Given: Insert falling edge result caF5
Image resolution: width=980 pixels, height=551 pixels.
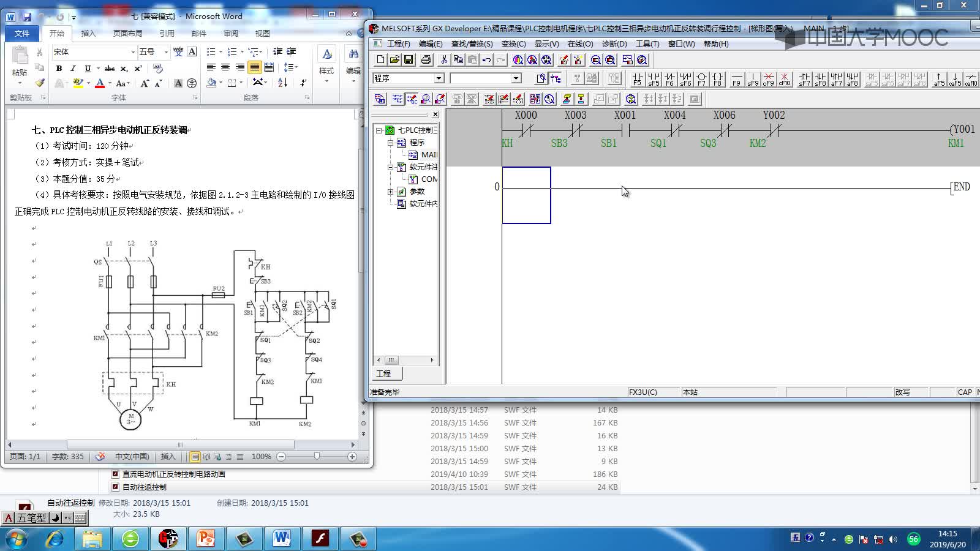Looking at the screenshot, I should (x=955, y=79).
